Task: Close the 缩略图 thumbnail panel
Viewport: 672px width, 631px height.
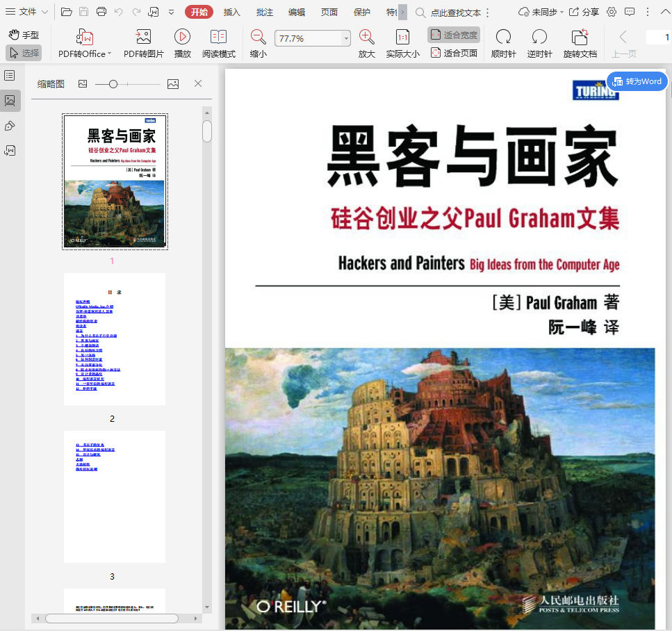Action: pos(198,83)
